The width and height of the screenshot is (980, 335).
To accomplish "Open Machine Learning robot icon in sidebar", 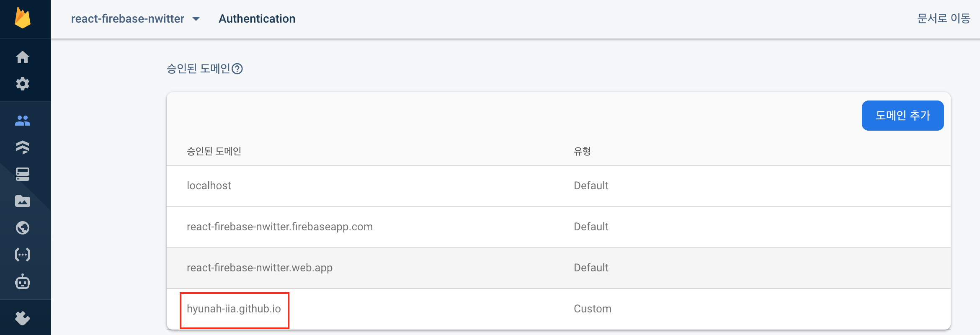I will pos(23,282).
